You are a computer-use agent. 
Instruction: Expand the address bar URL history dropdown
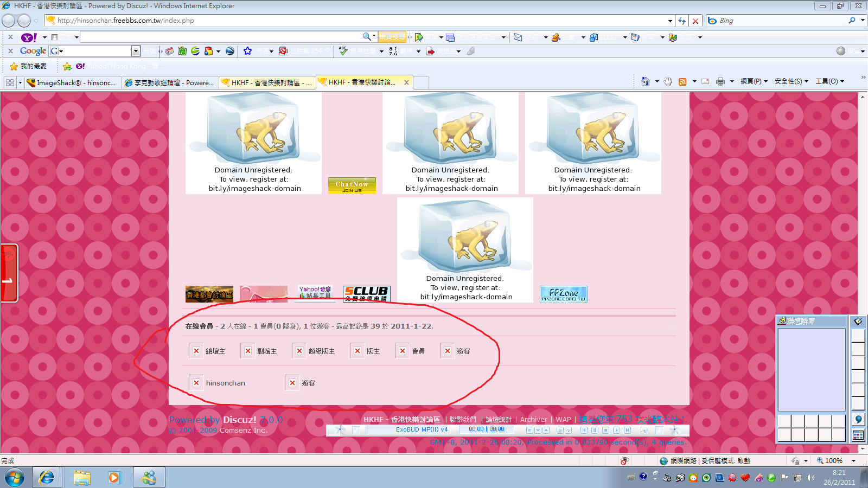(670, 21)
